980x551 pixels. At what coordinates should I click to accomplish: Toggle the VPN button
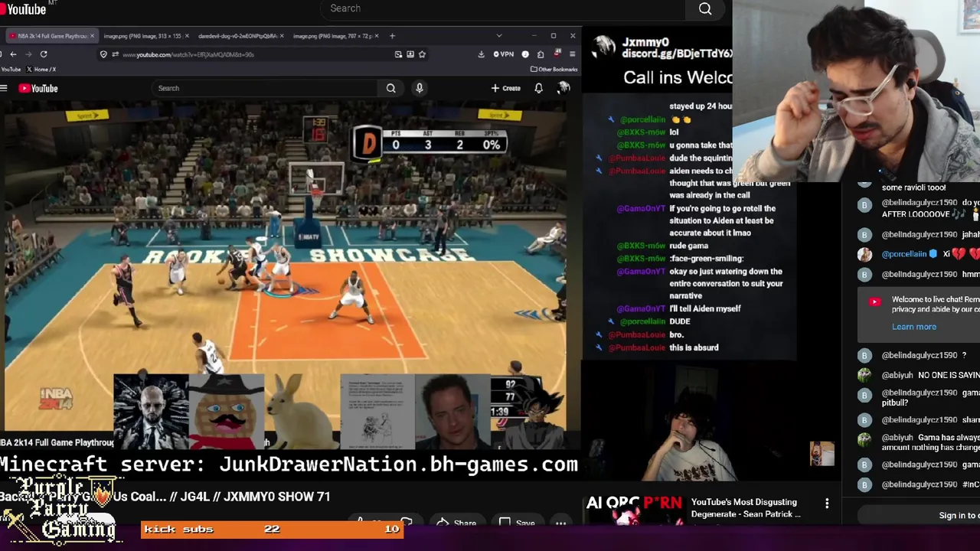coord(504,54)
